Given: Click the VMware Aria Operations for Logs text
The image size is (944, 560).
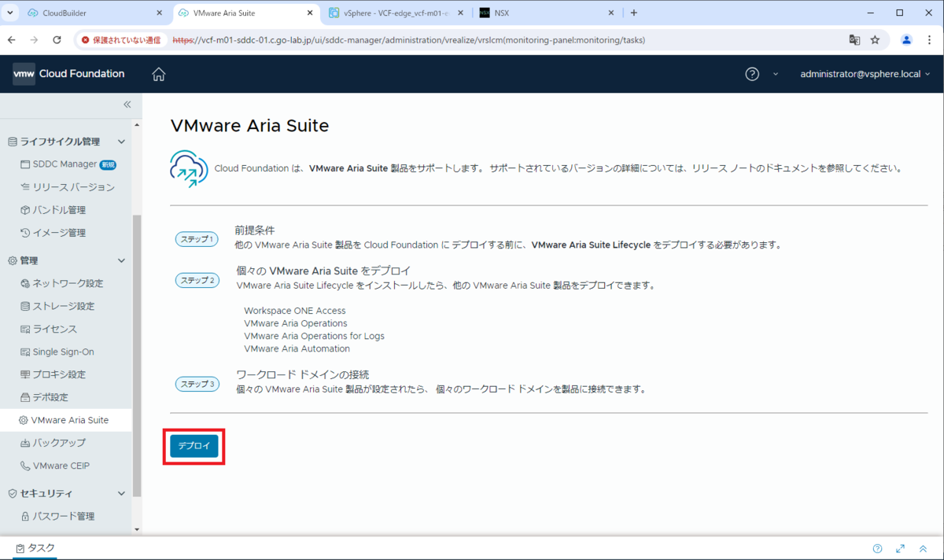Looking at the screenshot, I should pyautogui.click(x=314, y=336).
